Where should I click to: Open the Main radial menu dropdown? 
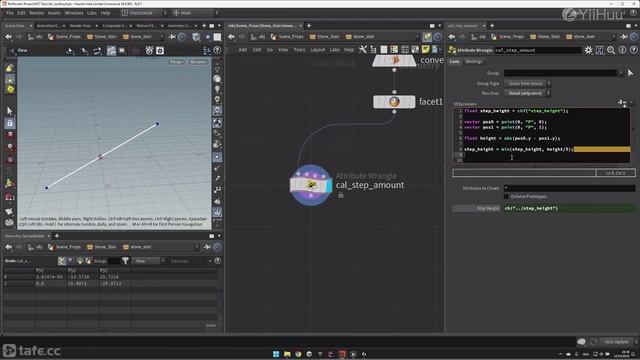194,13
